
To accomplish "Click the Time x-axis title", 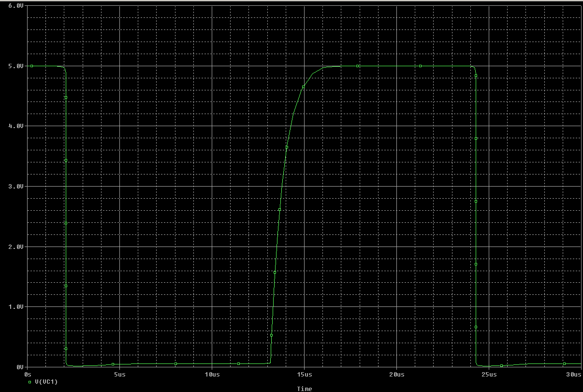I will pos(305,389).
